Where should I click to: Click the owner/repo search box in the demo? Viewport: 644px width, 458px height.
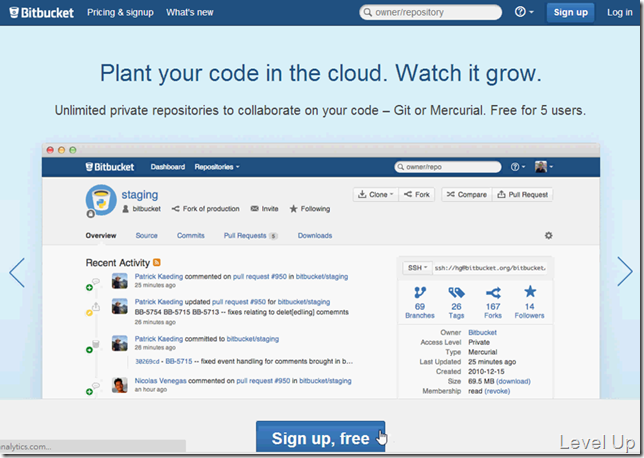coord(448,167)
